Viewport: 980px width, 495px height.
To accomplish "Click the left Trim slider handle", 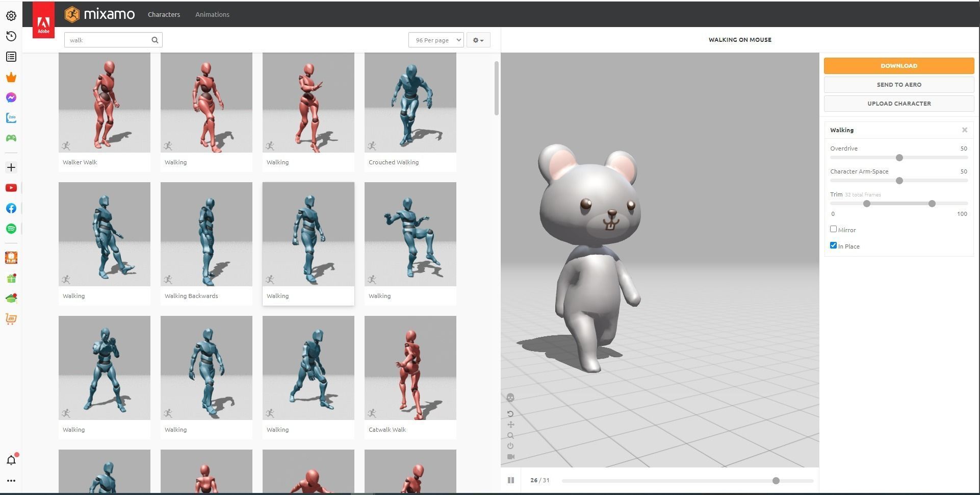I will click(866, 204).
